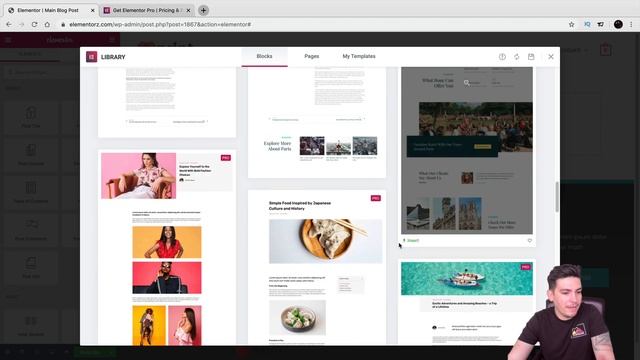This screenshot has height=360, width=640.
Task: Go forward in browser
Action: [x=22, y=24]
